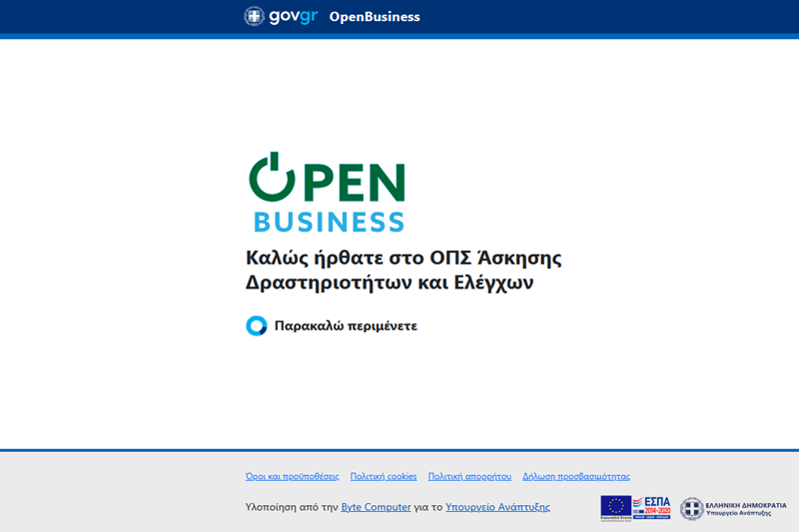Visit the Byte Computer link
The image size is (799, 532).
point(377,507)
